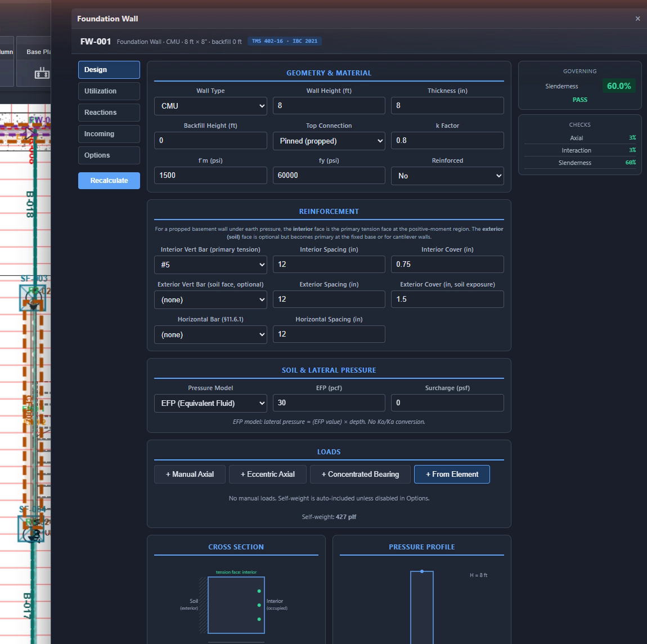Expand the Top Connection dropdown
The height and width of the screenshot is (644, 647).
[x=329, y=141]
